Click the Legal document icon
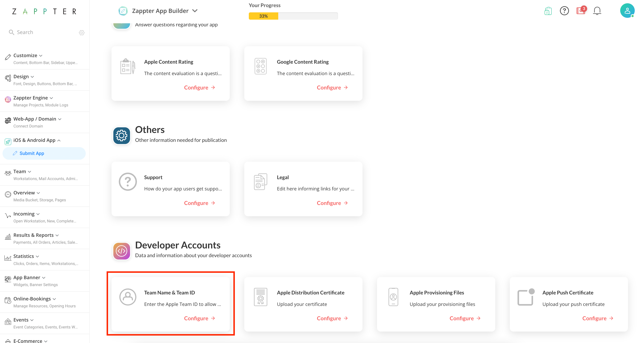Image resolution: width=644 pixels, height=343 pixels. click(x=260, y=182)
